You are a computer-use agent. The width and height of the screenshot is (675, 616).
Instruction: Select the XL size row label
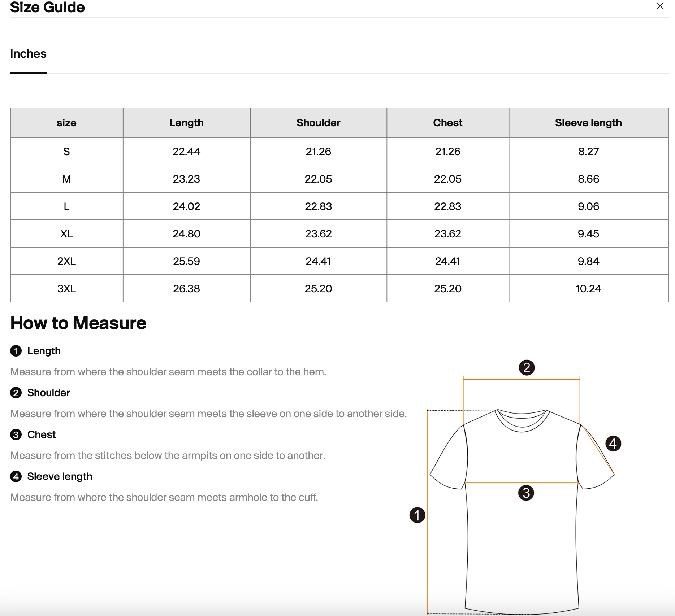click(x=66, y=234)
